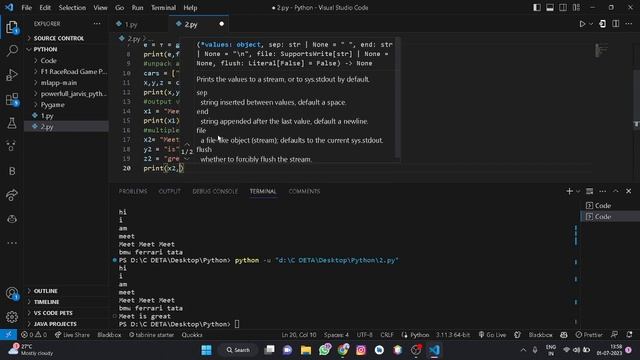The width and height of the screenshot is (640, 360).
Task: Switch to the 1.py editor tab
Action: pos(139,24)
